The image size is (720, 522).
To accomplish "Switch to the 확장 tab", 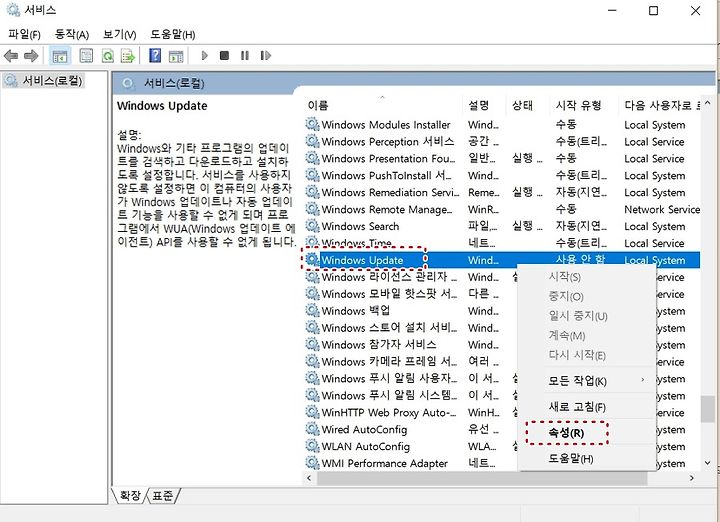I will tap(130, 495).
